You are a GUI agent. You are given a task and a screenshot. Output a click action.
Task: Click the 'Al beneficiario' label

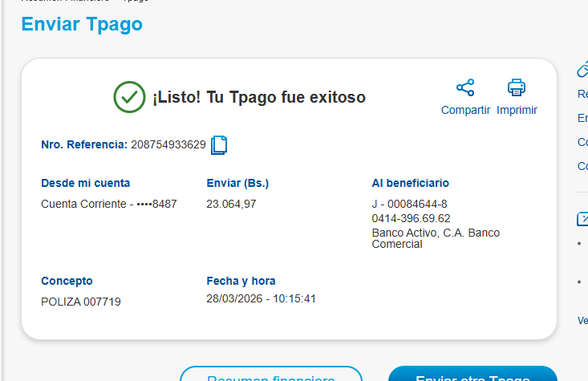pos(411,183)
